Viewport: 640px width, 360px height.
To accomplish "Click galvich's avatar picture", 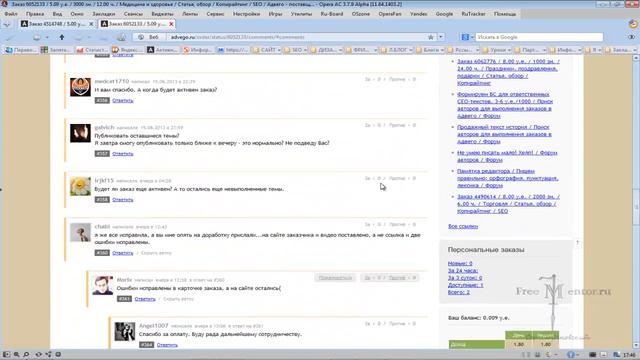I will pos(80,133).
